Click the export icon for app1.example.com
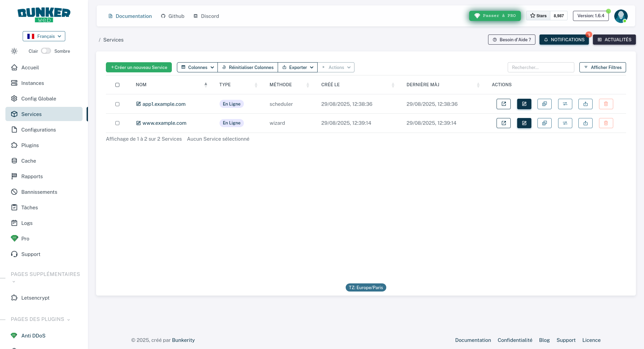 click(585, 104)
